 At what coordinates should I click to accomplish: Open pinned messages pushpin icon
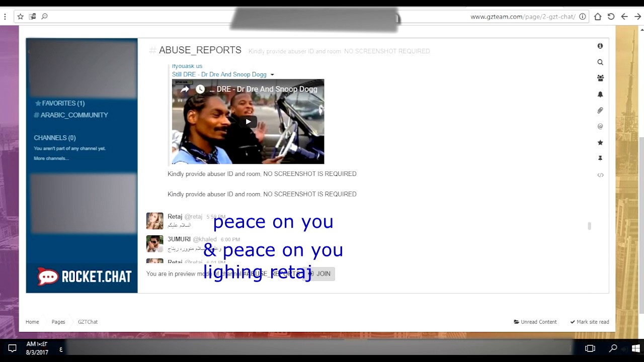tap(600, 158)
